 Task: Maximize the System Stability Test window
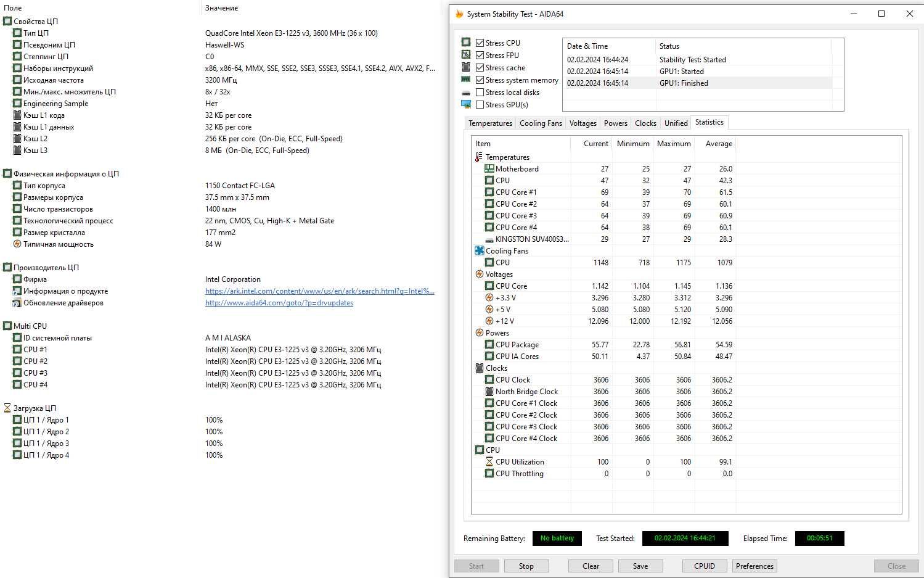click(881, 14)
